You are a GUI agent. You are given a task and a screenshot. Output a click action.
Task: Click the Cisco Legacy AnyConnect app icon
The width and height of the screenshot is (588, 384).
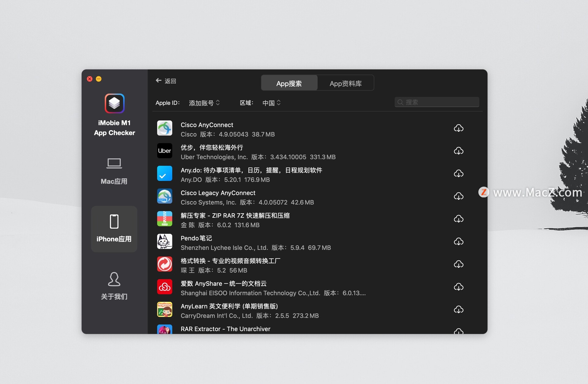coord(165,196)
